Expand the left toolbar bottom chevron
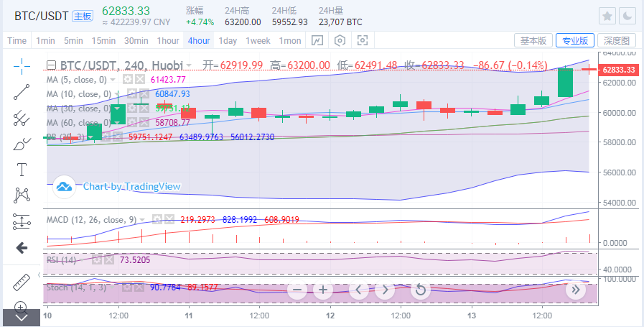The image size is (644, 327). click(x=21, y=318)
